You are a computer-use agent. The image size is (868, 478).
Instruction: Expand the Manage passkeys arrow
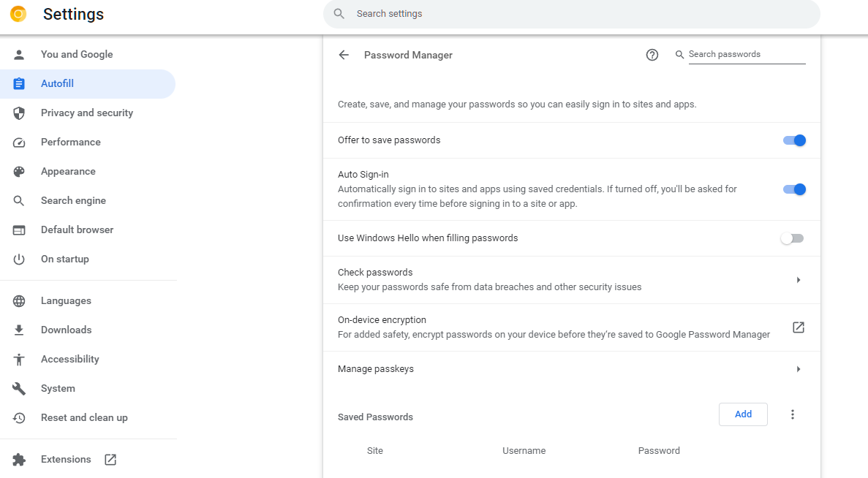[799, 369]
